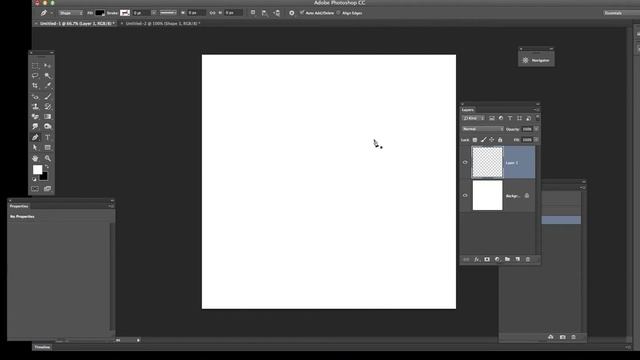The height and width of the screenshot is (360, 640).
Task: Hide Layer 1 with its eye icon
Action: (465, 162)
